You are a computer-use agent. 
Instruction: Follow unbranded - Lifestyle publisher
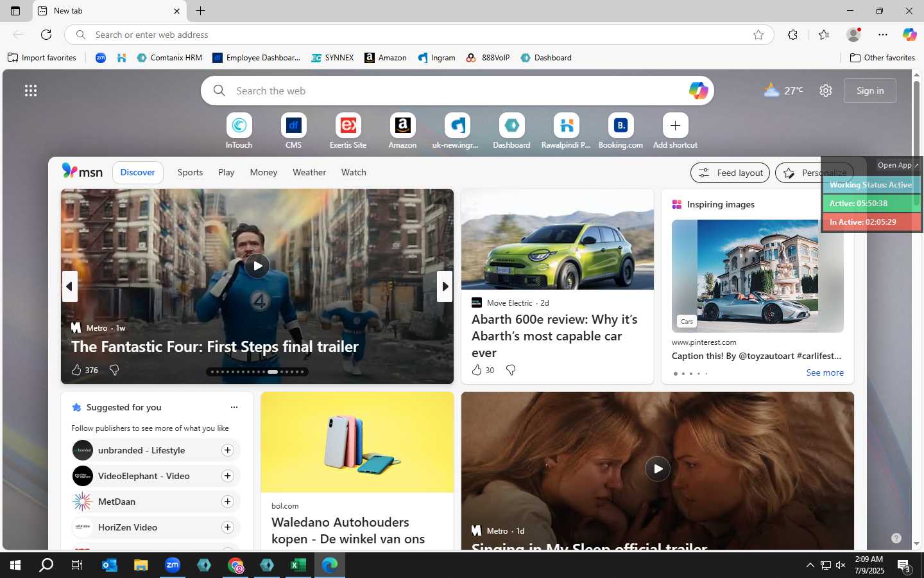227,450
